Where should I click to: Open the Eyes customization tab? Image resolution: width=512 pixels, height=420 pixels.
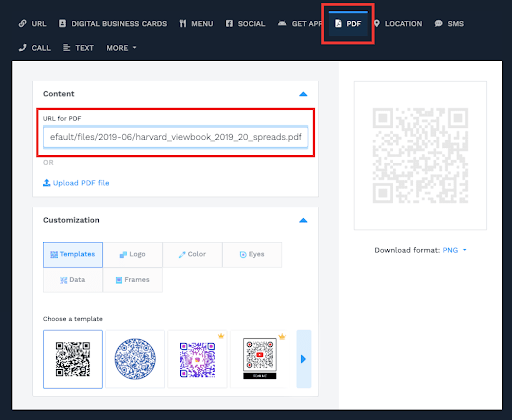[x=252, y=255]
